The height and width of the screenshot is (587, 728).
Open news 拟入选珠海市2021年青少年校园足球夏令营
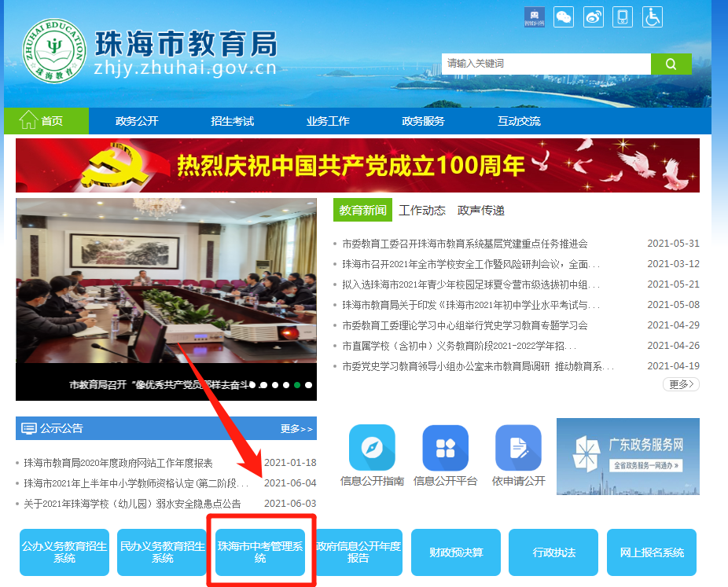[471, 284]
